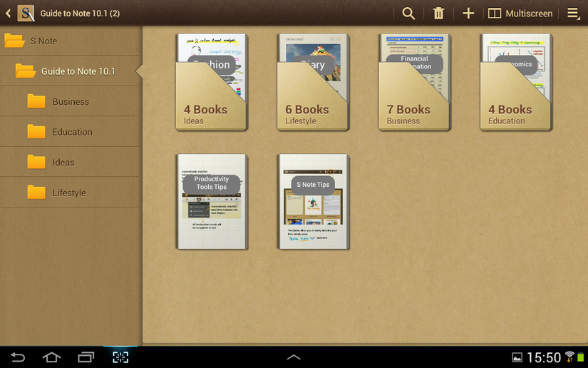Tap the screen capture icon in navigation bar
The width and height of the screenshot is (588, 368).
[x=120, y=357]
